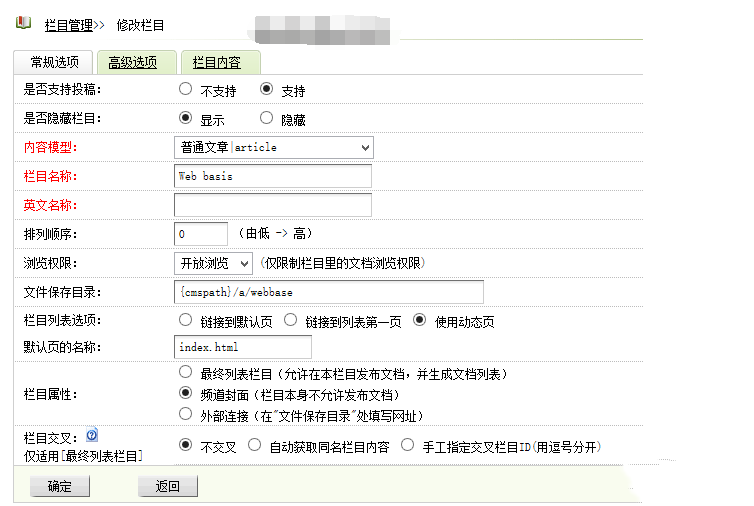The height and width of the screenshot is (506, 754).
Task: Click the empty 英文名称 input field
Action: 272,205
